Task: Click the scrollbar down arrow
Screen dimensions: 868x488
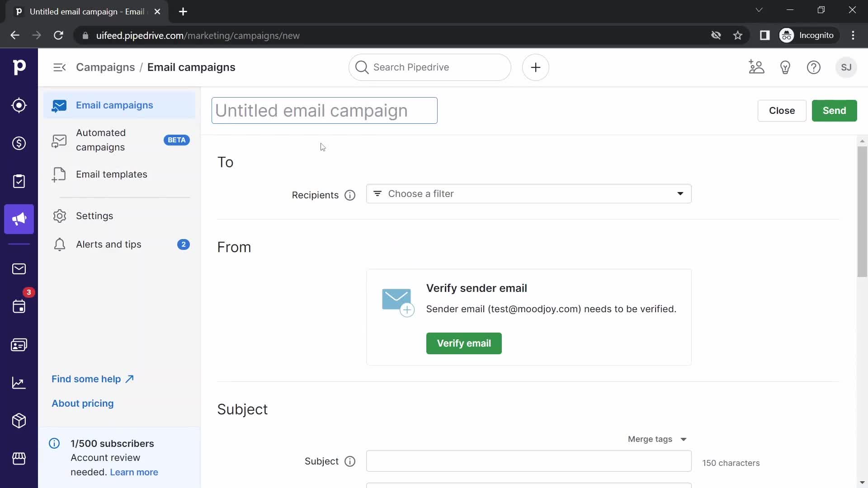Action: 862,483
